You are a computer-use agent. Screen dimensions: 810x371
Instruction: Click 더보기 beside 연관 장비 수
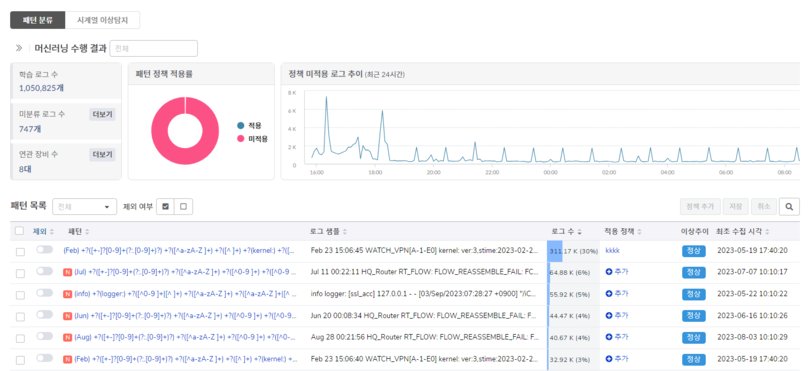tap(102, 154)
